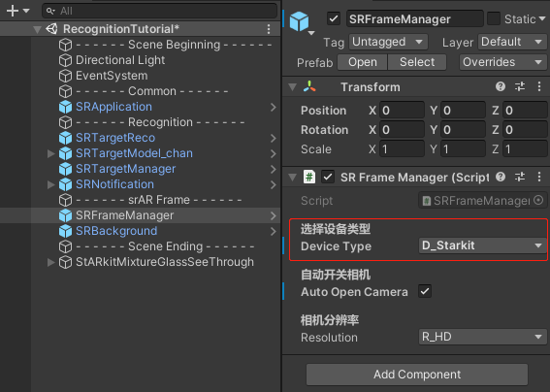
Task: Click the Add Component button
Action: point(417,375)
